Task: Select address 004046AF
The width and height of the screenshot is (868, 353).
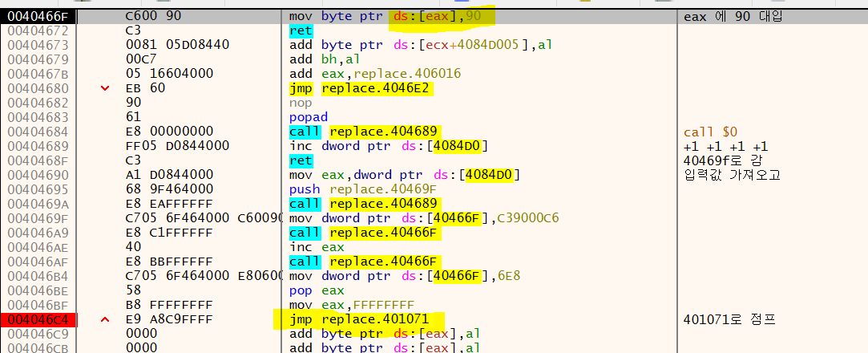Action: 38,262
